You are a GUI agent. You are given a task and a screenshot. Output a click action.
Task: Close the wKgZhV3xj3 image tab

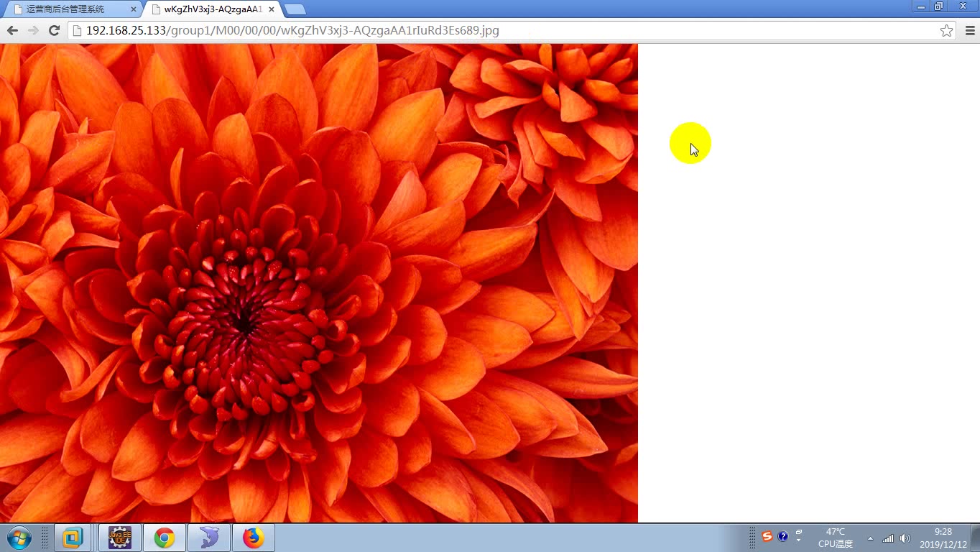coord(272,9)
